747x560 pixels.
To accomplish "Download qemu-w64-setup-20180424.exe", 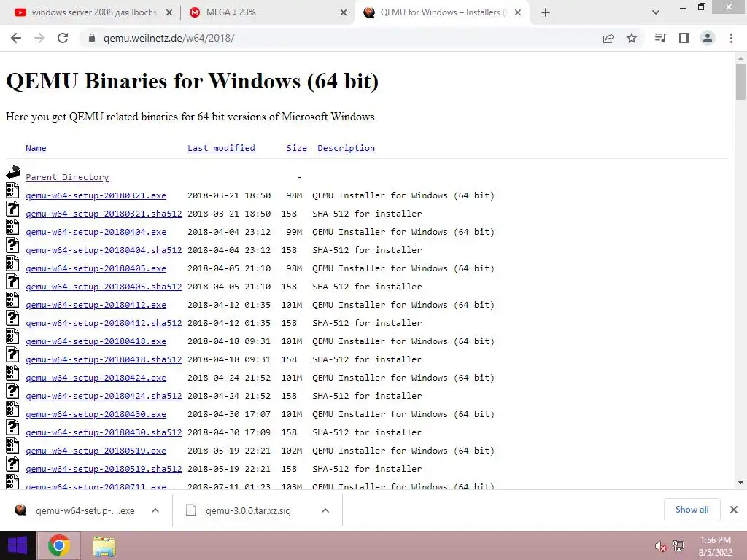I will pyautogui.click(x=96, y=378).
